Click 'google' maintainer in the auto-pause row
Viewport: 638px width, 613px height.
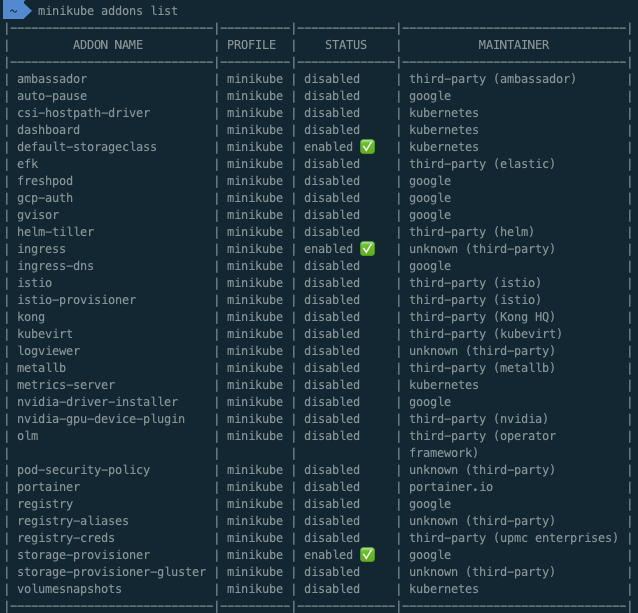point(430,96)
